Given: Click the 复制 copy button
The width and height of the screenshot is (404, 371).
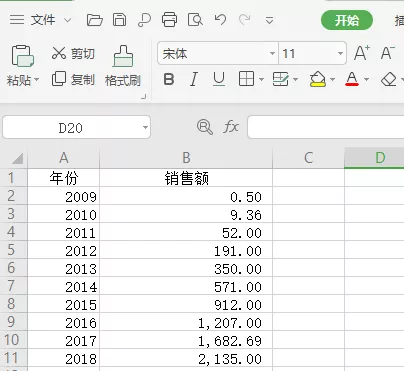Looking at the screenshot, I should (x=73, y=80).
